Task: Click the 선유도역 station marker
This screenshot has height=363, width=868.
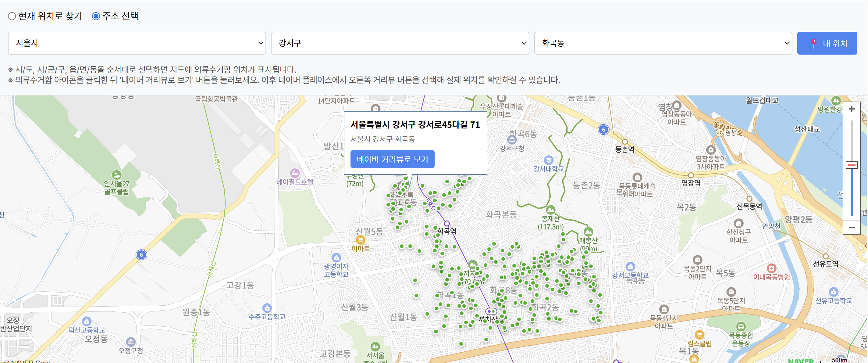Action: (x=826, y=257)
